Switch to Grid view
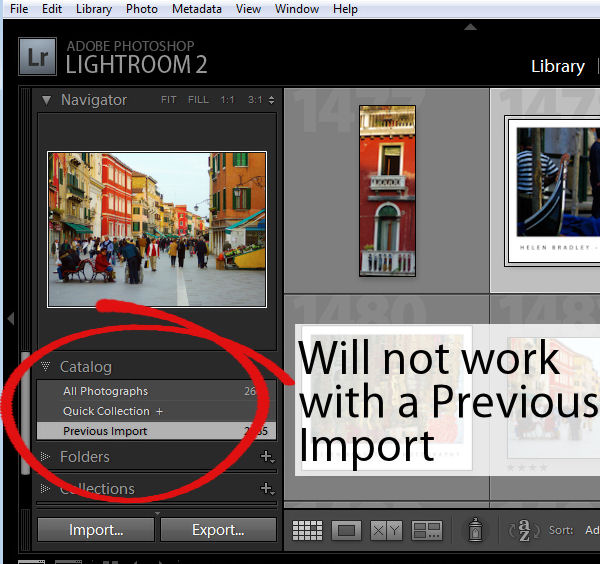Viewport: 600px width, 564px height. (307, 530)
